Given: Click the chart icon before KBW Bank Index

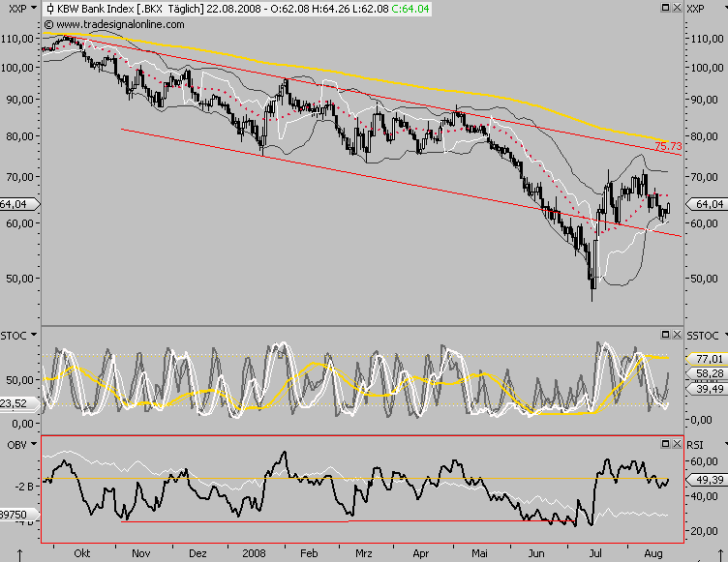Looking at the screenshot, I should [48, 8].
